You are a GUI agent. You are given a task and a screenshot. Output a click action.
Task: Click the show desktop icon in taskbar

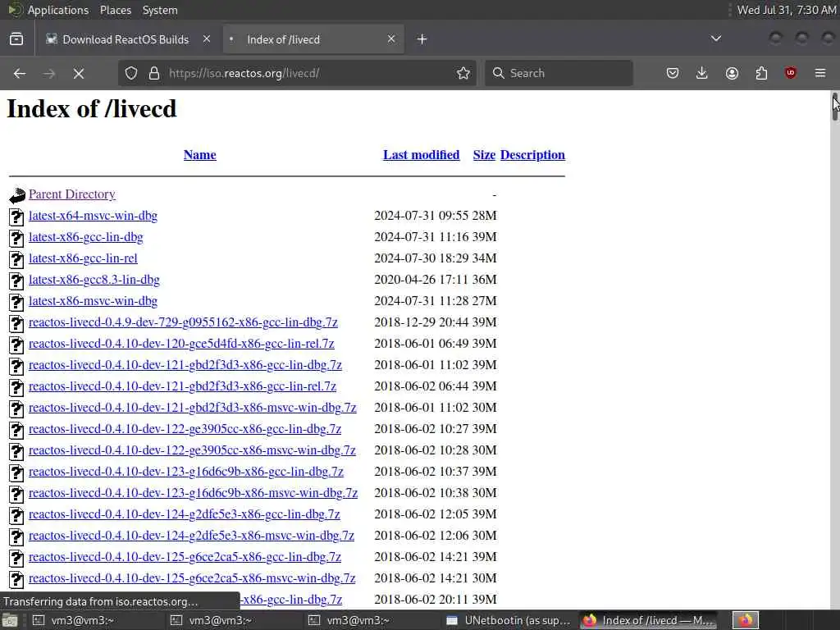10,621
